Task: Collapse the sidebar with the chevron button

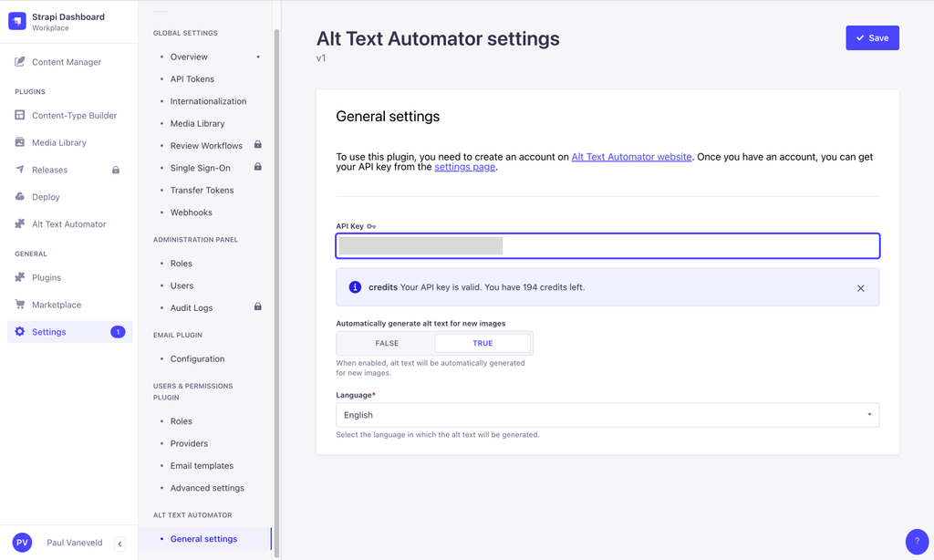Action: [x=119, y=544]
